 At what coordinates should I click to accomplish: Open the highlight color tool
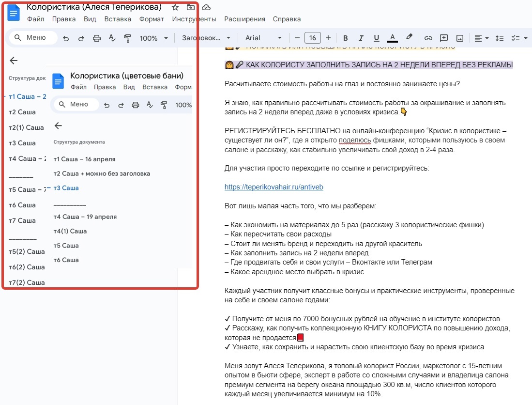coord(409,37)
